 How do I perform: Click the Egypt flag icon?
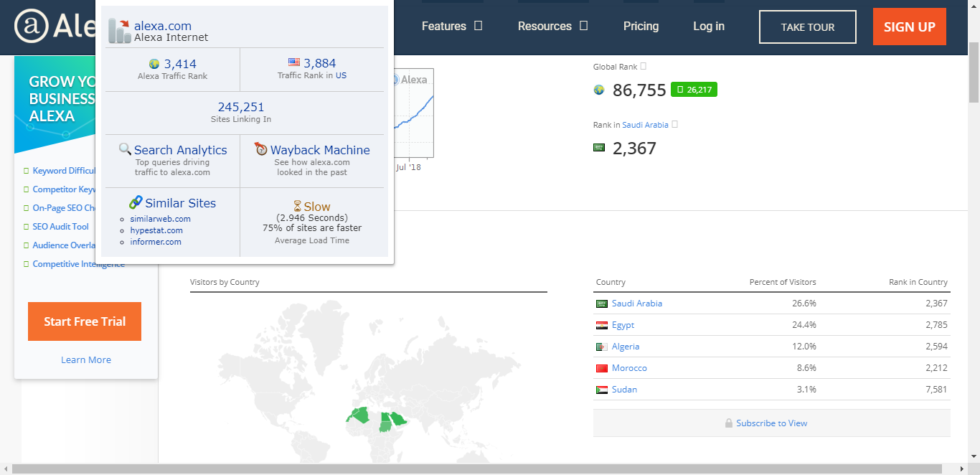tap(602, 325)
